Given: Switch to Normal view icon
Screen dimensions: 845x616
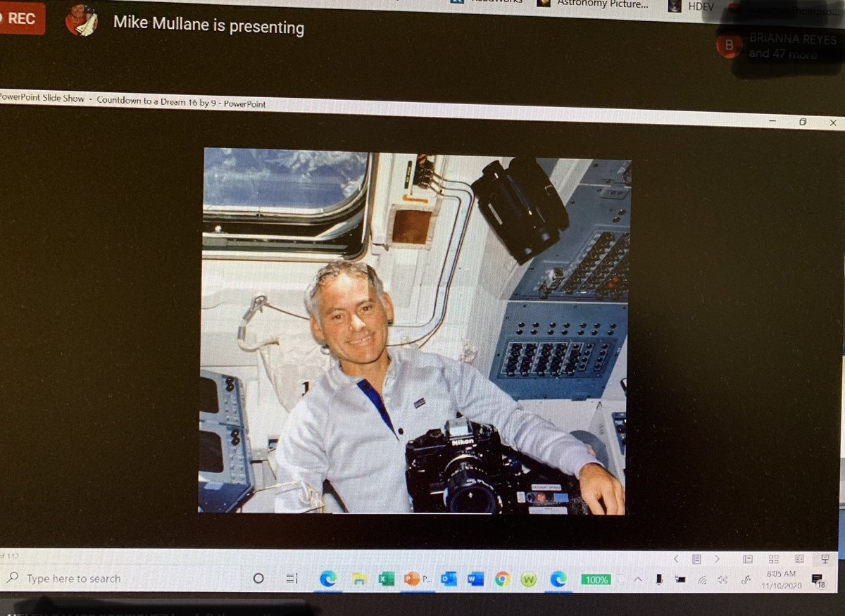Looking at the screenshot, I should (x=748, y=559).
